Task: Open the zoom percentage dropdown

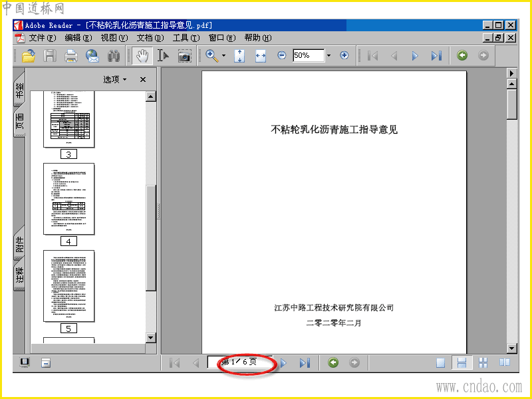Action: pyautogui.click(x=329, y=55)
